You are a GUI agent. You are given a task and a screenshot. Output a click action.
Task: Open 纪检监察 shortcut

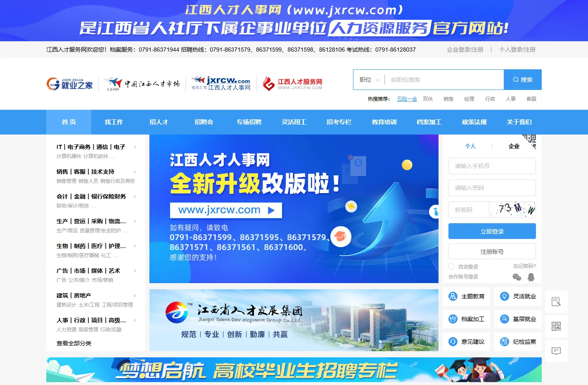click(x=518, y=342)
